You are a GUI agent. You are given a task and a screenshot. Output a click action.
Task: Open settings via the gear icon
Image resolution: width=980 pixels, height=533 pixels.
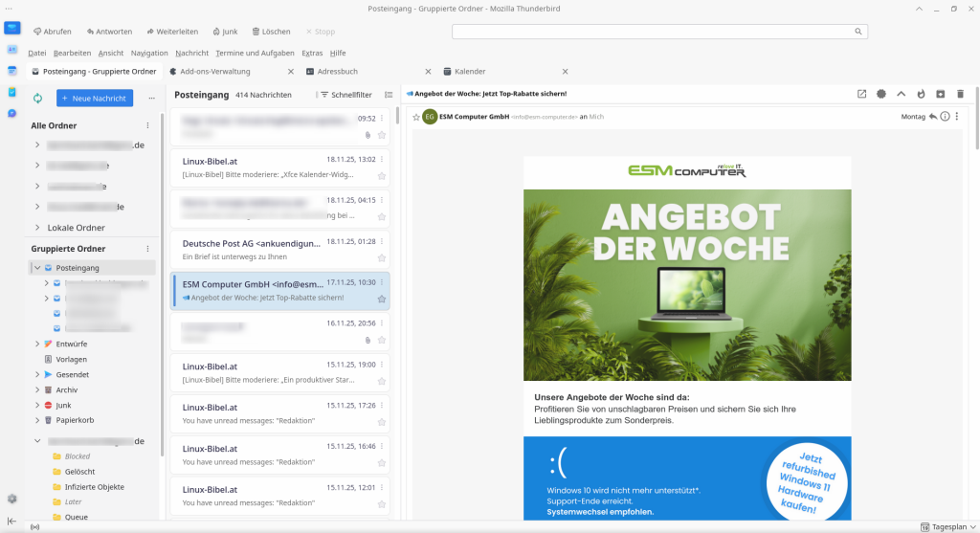click(x=12, y=499)
